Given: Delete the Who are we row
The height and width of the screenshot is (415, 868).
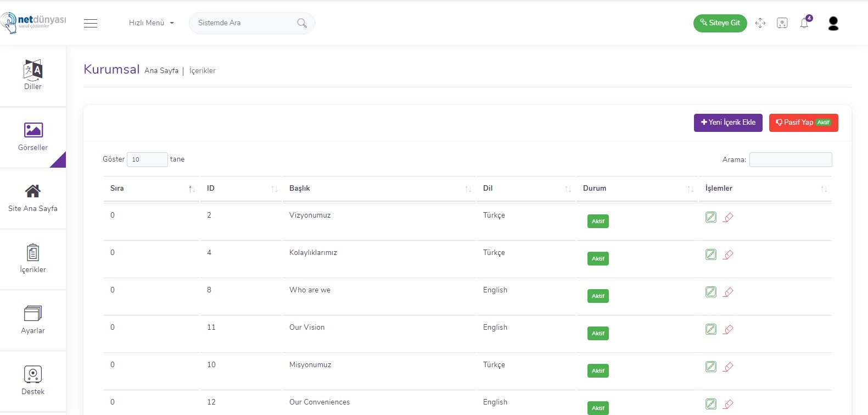Looking at the screenshot, I should tap(728, 292).
